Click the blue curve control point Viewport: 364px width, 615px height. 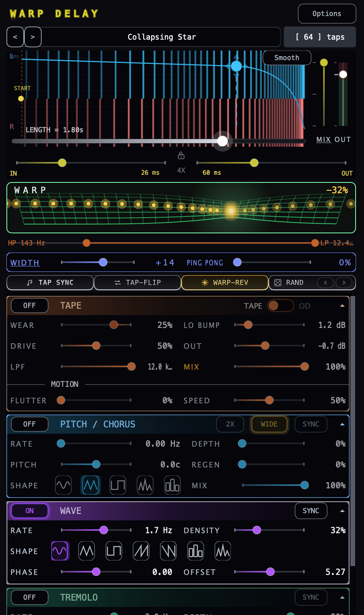point(237,66)
